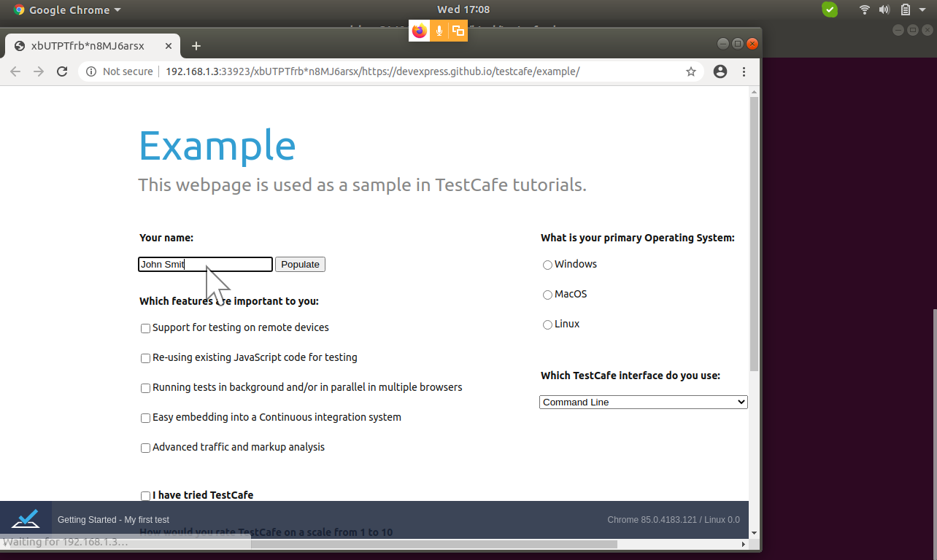
Task: Click the Chrome tab favicon globe
Action: coord(20,46)
